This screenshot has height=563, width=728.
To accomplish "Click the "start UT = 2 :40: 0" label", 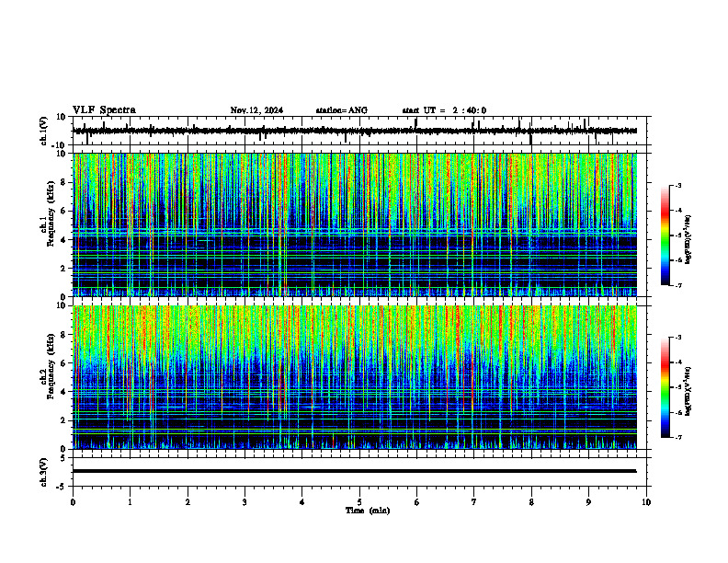I will point(444,110).
